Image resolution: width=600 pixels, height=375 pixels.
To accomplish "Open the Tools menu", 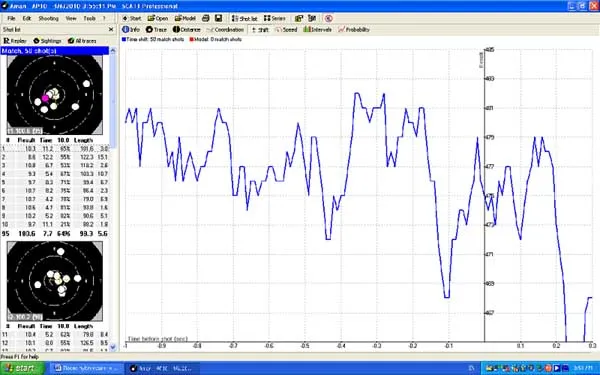I will [x=89, y=18].
